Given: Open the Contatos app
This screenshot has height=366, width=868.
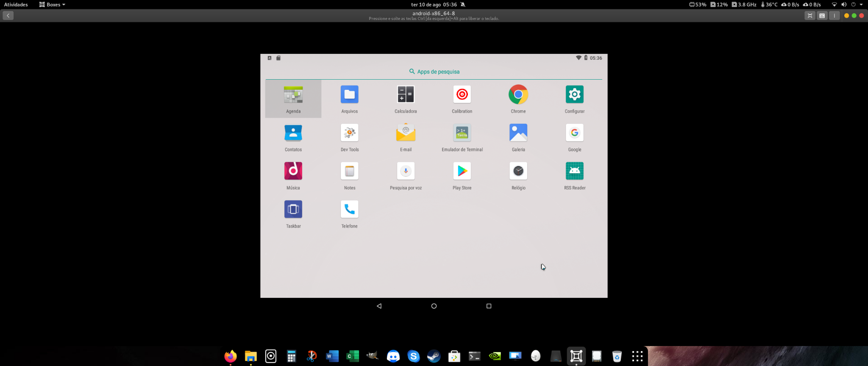Looking at the screenshot, I should click(293, 137).
